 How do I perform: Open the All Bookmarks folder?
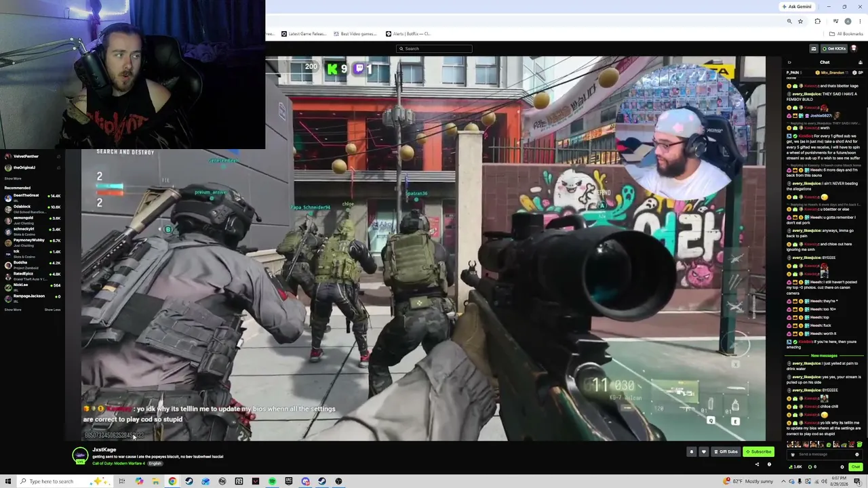tap(846, 34)
